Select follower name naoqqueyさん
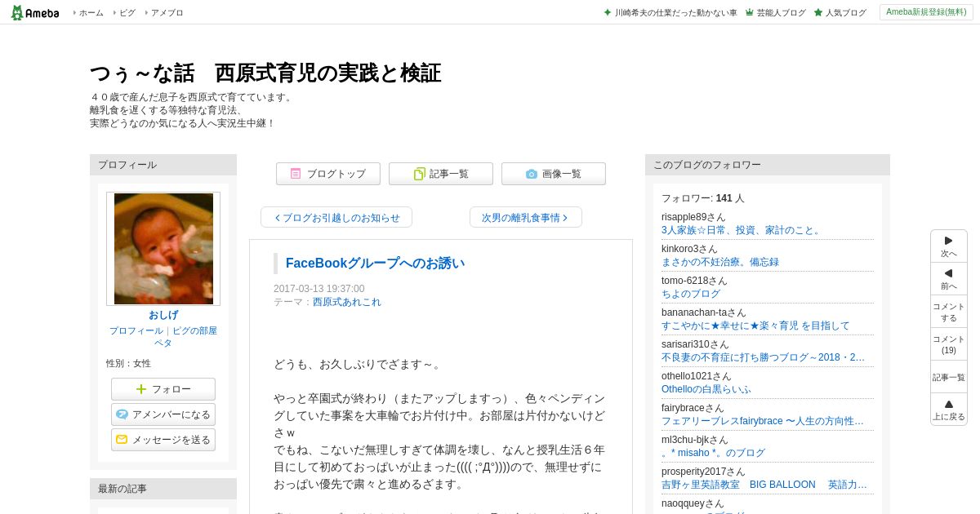This screenshot has height=514, width=980. click(x=693, y=503)
